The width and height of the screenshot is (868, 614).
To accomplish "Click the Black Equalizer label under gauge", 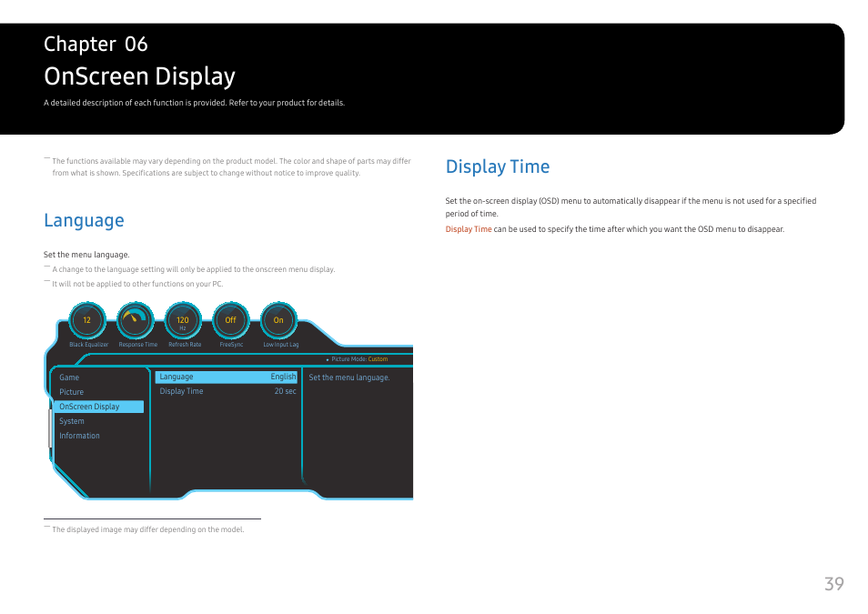I will 88,345.
